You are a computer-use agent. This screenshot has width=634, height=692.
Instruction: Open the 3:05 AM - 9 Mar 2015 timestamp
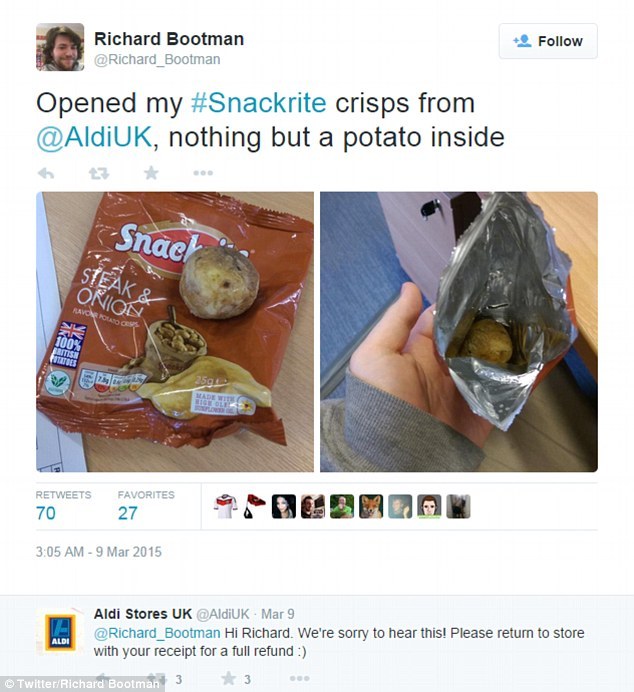(99, 552)
